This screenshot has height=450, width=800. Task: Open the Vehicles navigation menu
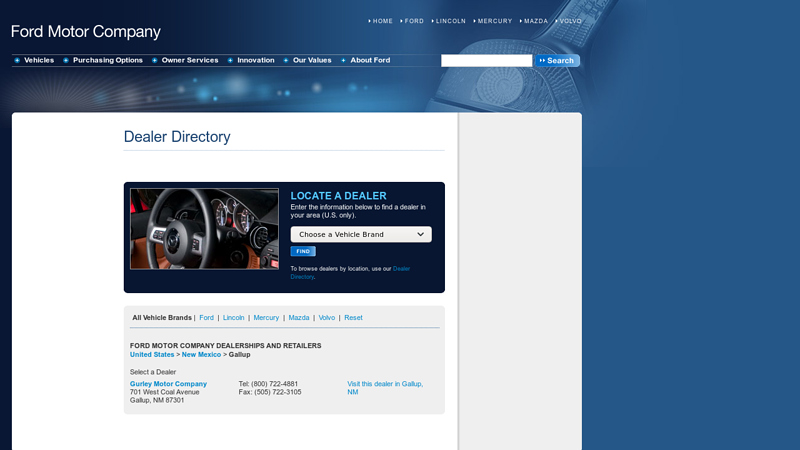(x=39, y=60)
